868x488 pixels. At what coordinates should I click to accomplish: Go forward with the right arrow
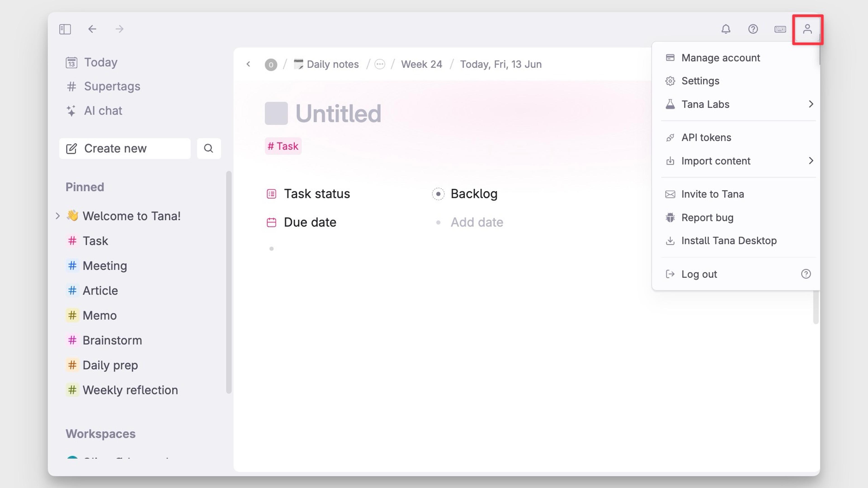point(119,29)
